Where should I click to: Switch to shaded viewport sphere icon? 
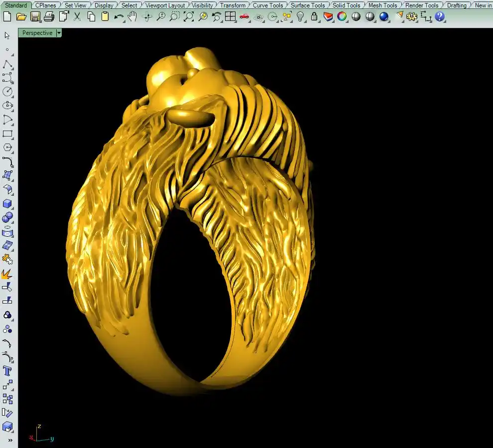click(356, 16)
